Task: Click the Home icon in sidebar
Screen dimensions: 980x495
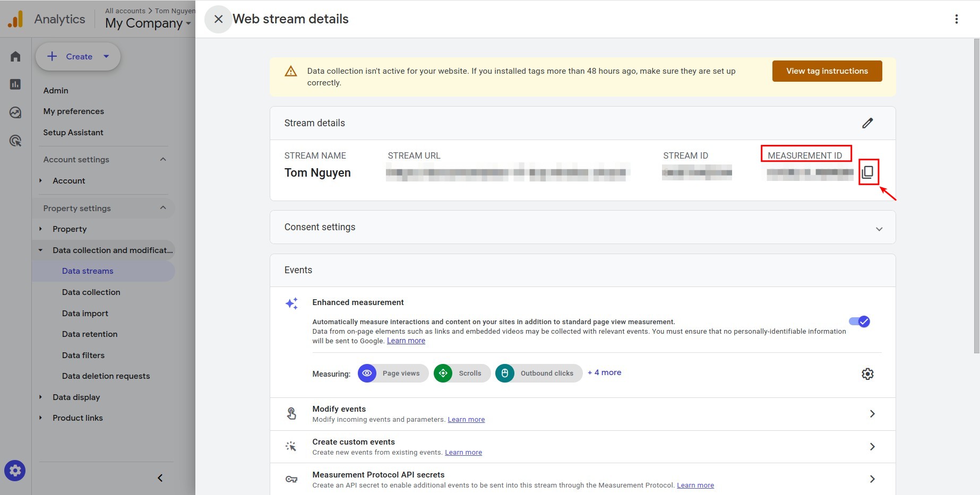Action: [x=15, y=56]
